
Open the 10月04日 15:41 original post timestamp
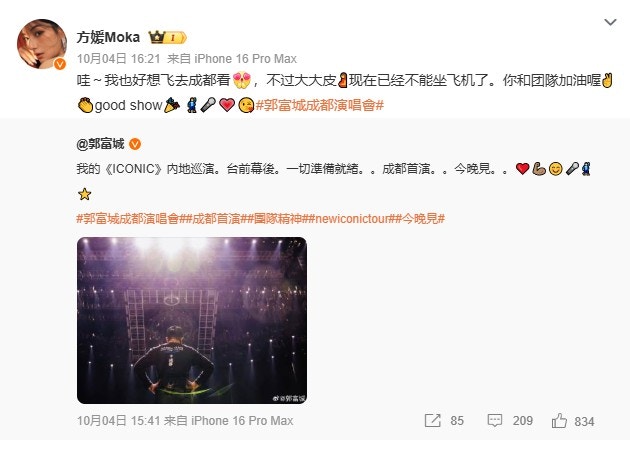(x=119, y=421)
